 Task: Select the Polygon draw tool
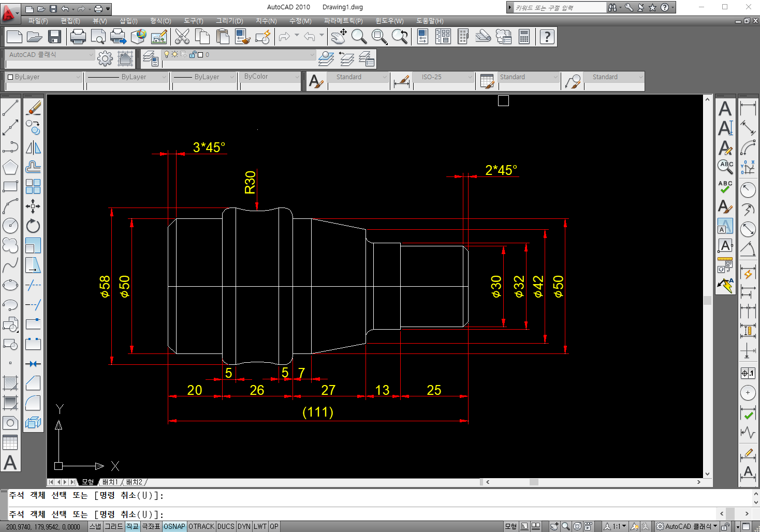click(x=10, y=167)
